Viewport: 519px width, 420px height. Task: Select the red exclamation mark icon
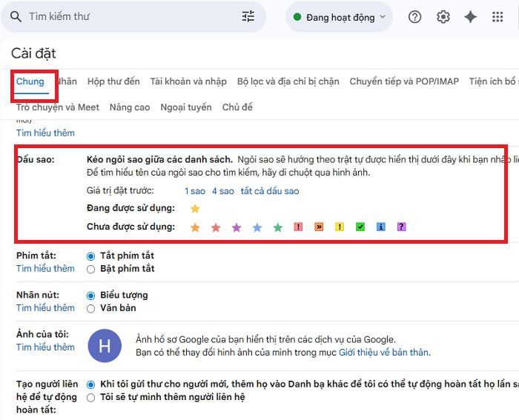pos(298,227)
